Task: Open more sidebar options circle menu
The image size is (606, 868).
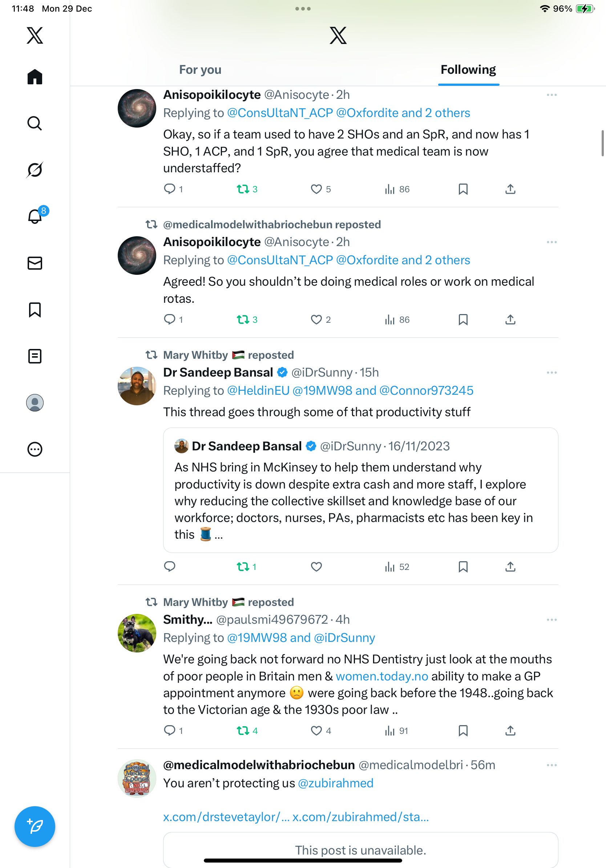Action: click(35, 450)
